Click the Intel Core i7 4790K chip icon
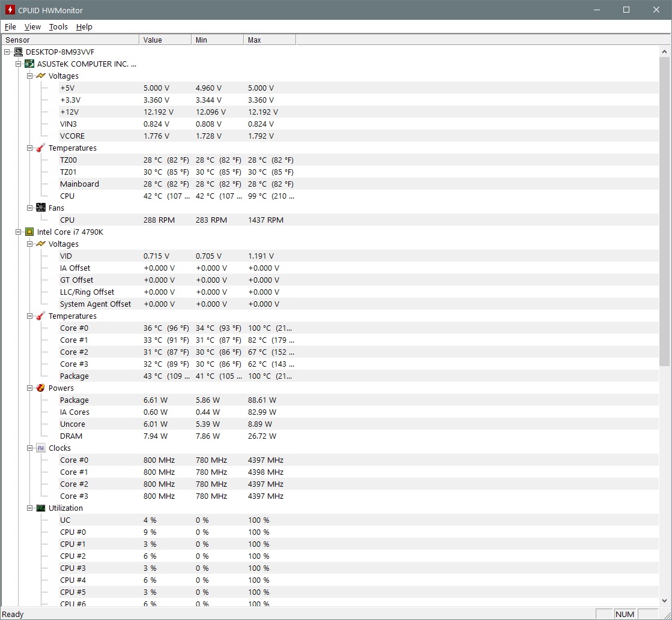The width and height of the screenshot is (672, 620). pos(29,232)
